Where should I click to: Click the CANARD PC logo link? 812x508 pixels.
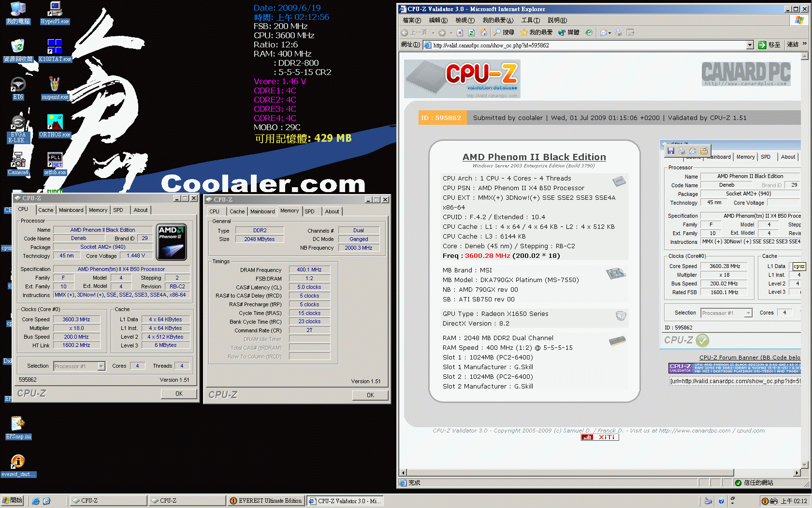click(x=746, y=74)
